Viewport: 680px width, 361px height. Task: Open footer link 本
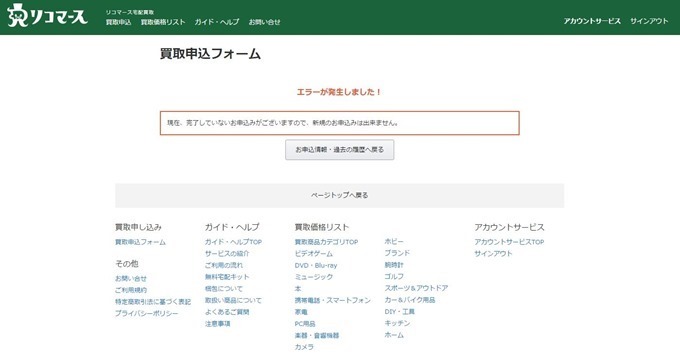click(x=298, y=289)
